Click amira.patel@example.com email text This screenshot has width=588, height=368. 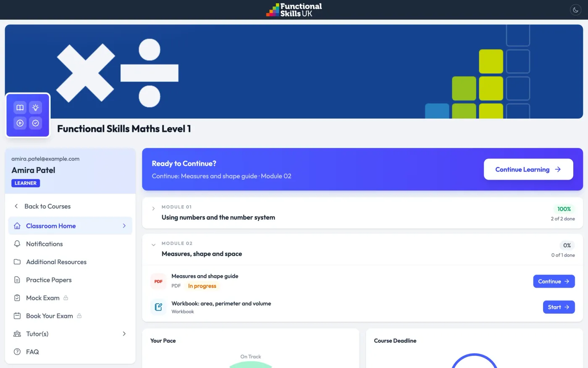[x=45, y=159]
